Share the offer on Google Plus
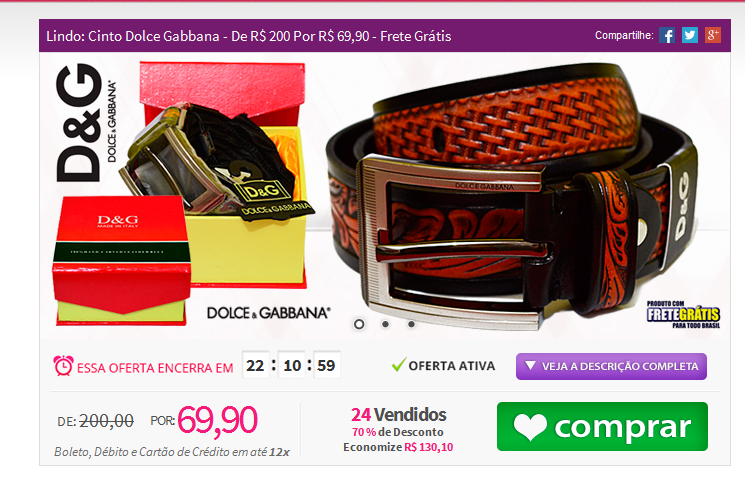745x486 pixels. 713,35
